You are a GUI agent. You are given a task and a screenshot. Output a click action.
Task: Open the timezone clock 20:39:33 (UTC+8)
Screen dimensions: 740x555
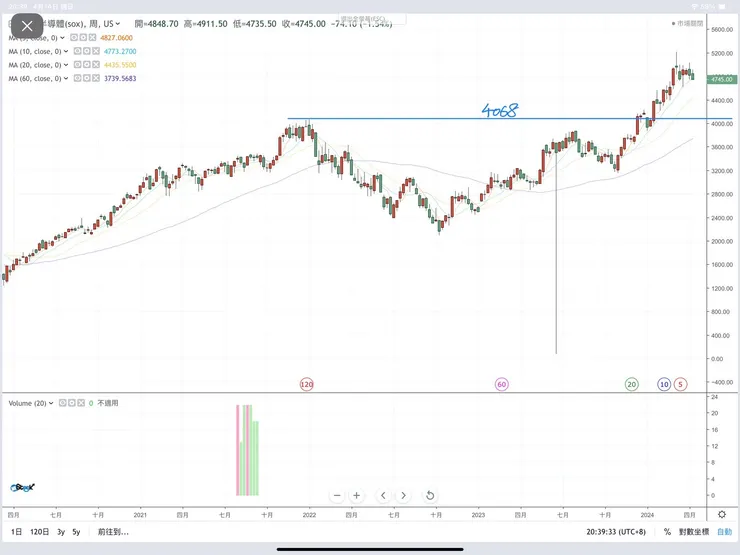(x=616, y=532)
